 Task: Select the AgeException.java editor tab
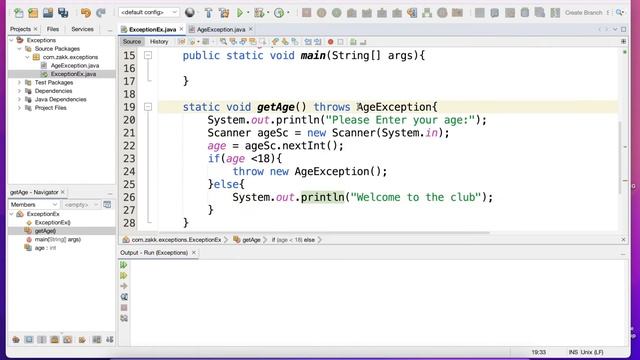click(x=221, y=29)
